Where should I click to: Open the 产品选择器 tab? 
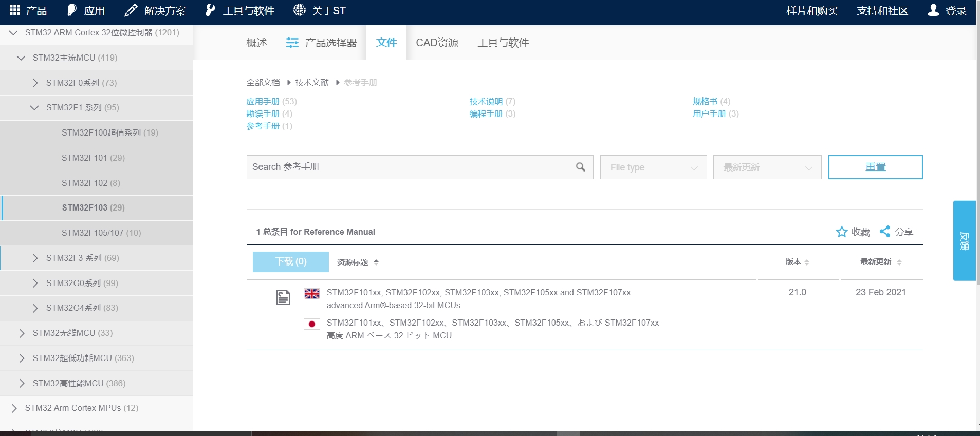coord(322,43)
